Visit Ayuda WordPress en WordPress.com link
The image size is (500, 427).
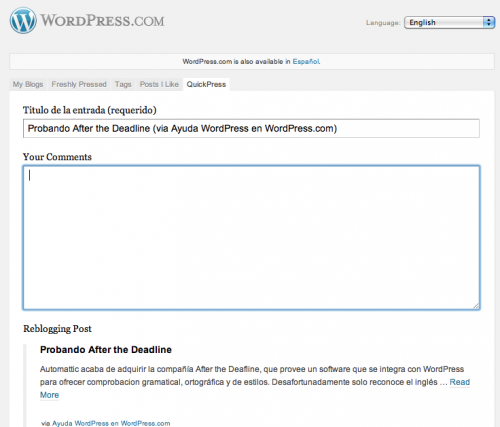coord(111,423)
